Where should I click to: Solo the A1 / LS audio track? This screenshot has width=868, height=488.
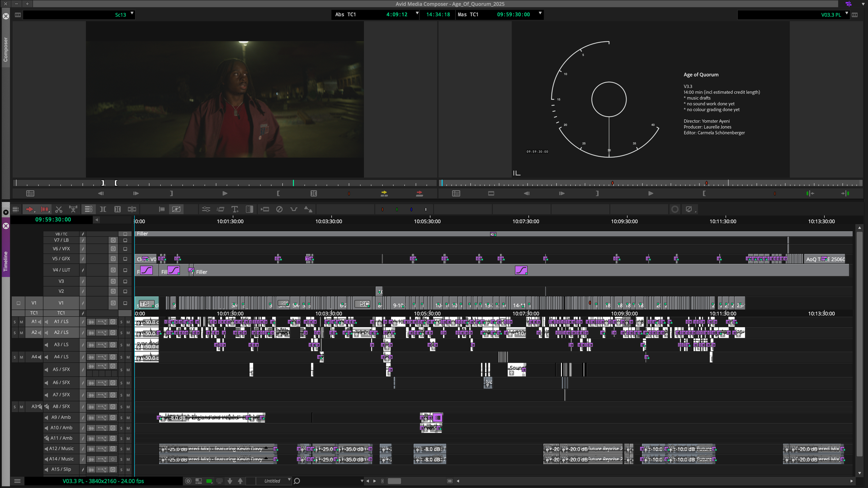tap(121, 322)
